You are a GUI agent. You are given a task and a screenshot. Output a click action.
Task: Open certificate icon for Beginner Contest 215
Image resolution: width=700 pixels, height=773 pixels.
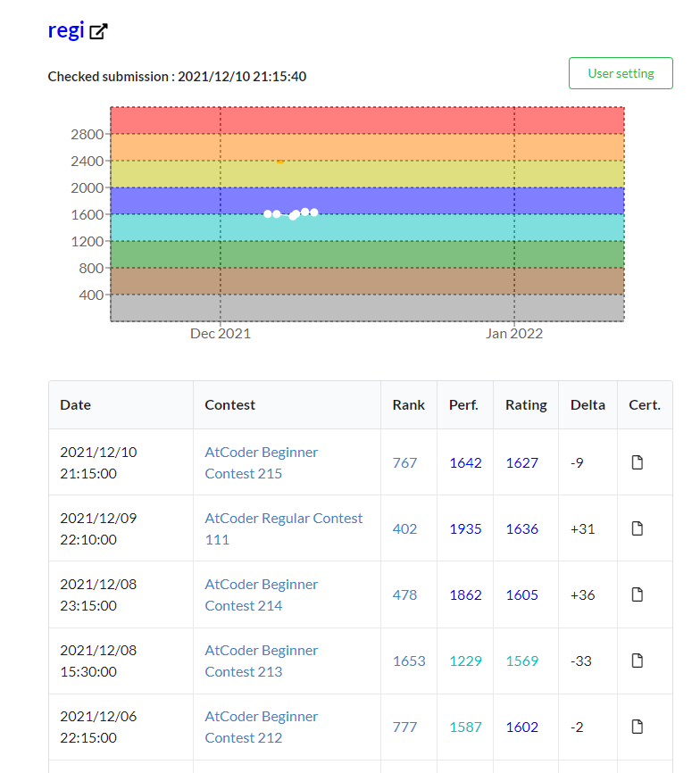pos(637,462)
